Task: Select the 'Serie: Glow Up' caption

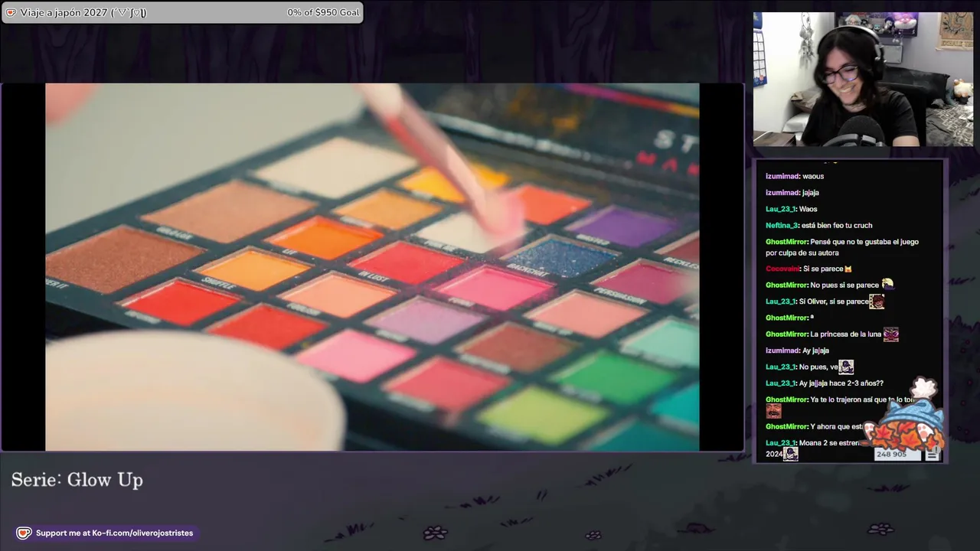Action: (x=77, y=480)
